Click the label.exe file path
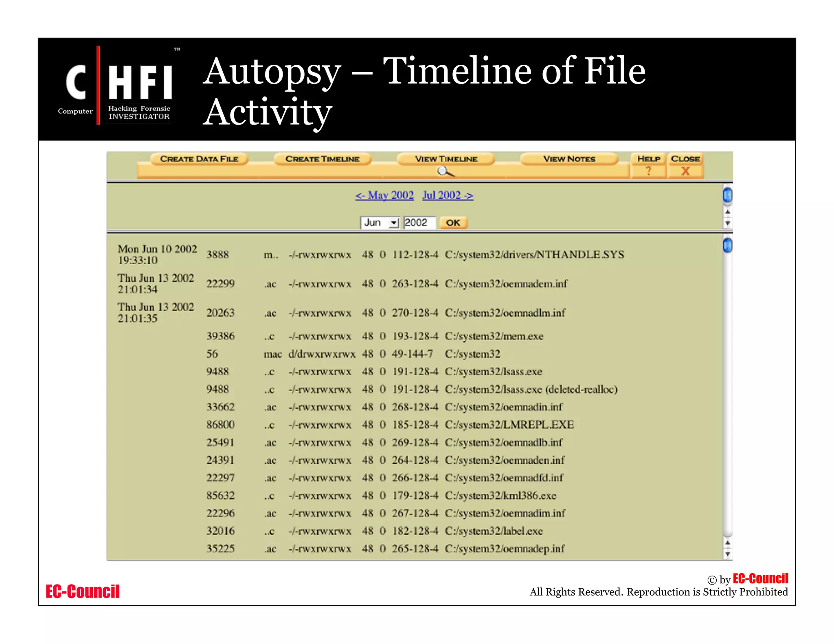834x644 pixels. [x=494, y=531]
